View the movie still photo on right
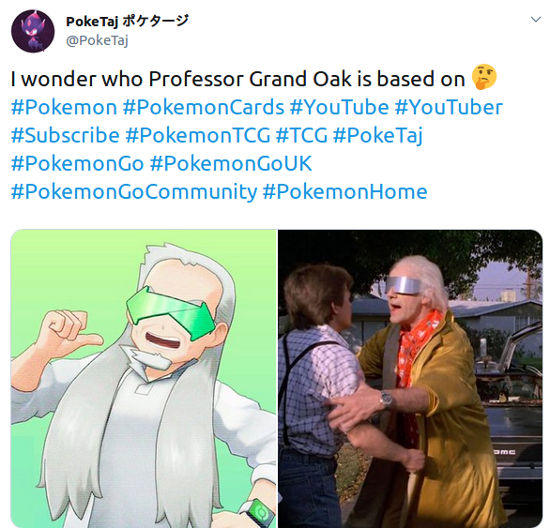This screenshot has width=550, height=528. pos(410,379)
